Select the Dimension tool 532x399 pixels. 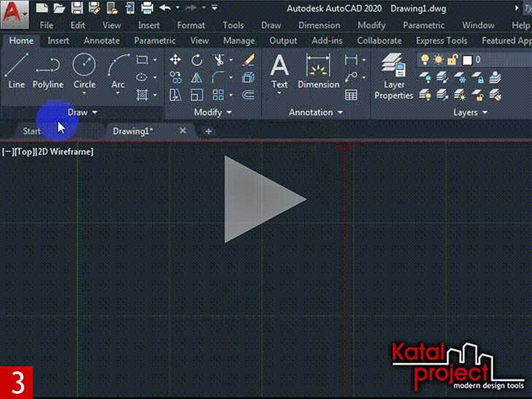319,72
